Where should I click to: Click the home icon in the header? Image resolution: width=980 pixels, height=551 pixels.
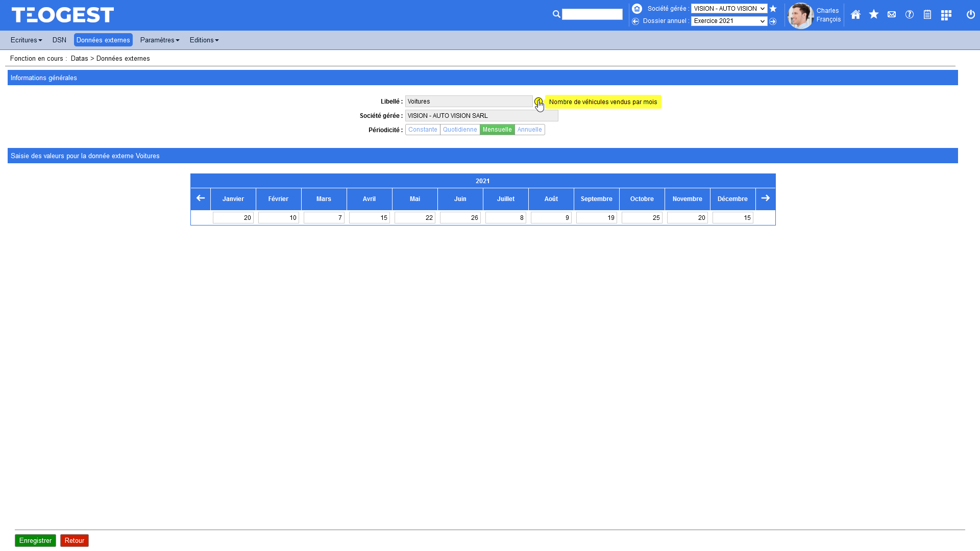click(x=855, y=15)
